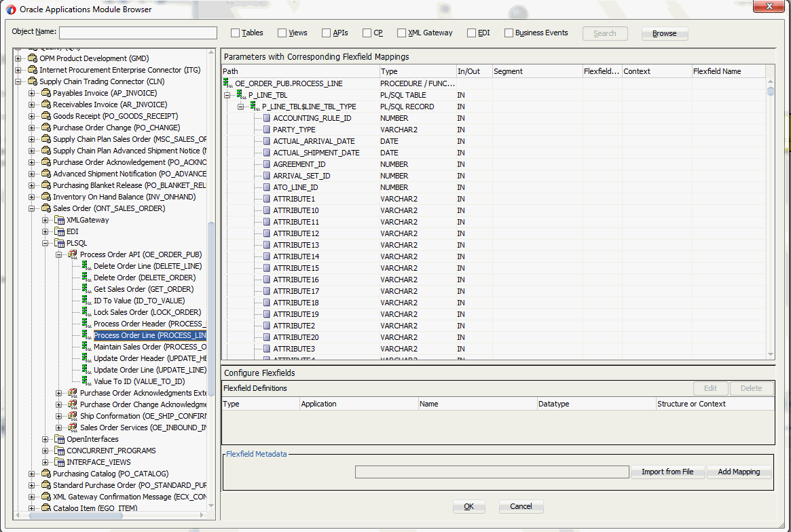The width and height of the screenshot is (791, 532).
Task: Click the Delete Order Line procedure icon
Action: (x=86, y=266)
